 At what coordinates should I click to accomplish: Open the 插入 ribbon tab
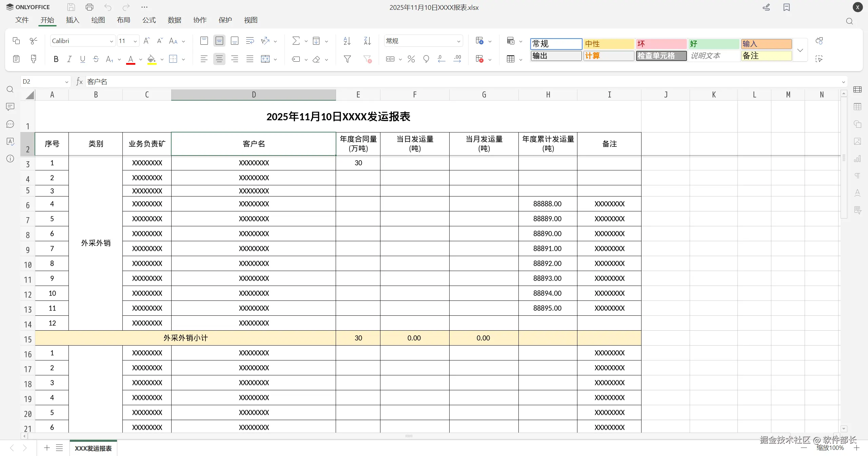[x=73, y=20]
